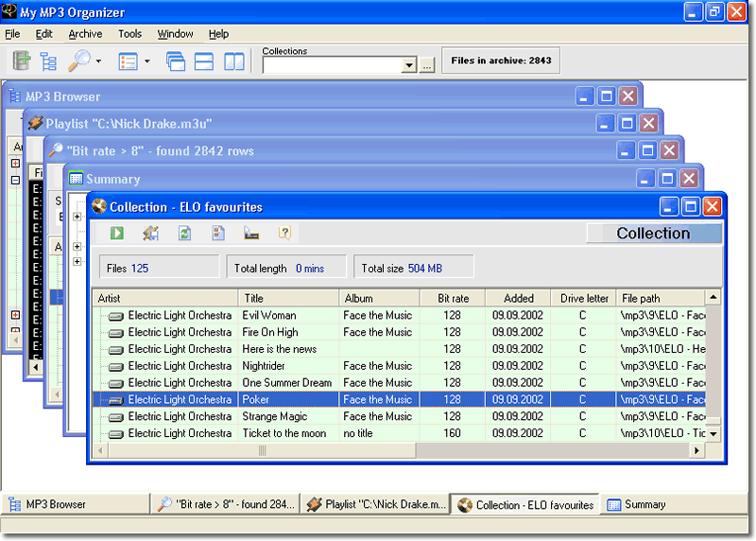Collapse the minus node in MP3 Browser tree
756x541 pixels.
(15, 180)
